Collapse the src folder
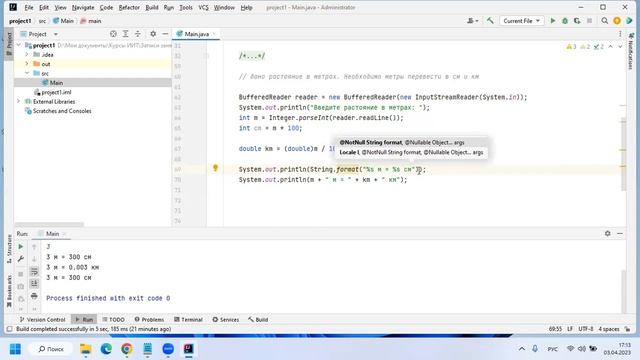This screenshot has width=640, height=360. coord(27,73)
